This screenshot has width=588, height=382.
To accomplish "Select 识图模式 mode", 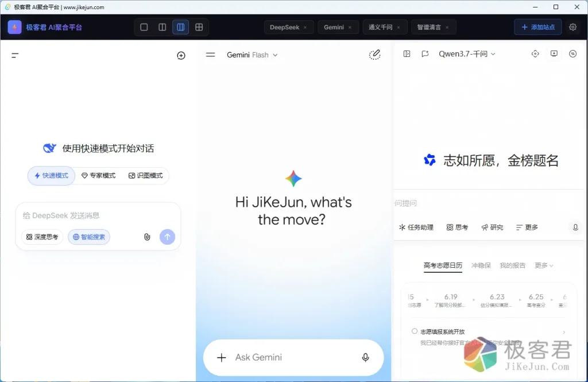I will 145,176.
